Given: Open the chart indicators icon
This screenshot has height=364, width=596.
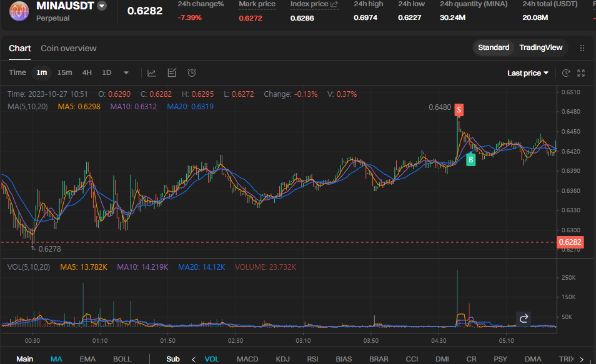Looking at the screenshot, I should point(151,73).
